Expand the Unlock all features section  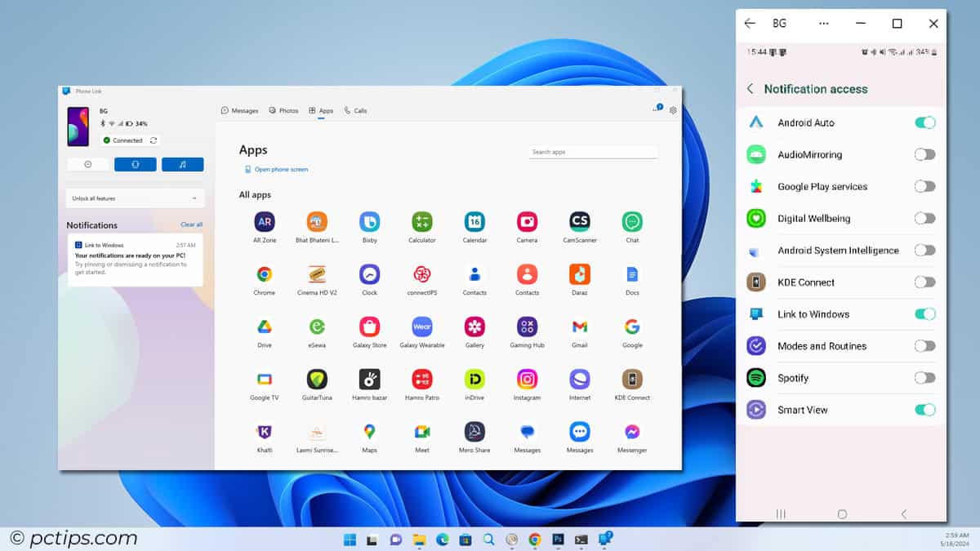(x=135, y=198)
